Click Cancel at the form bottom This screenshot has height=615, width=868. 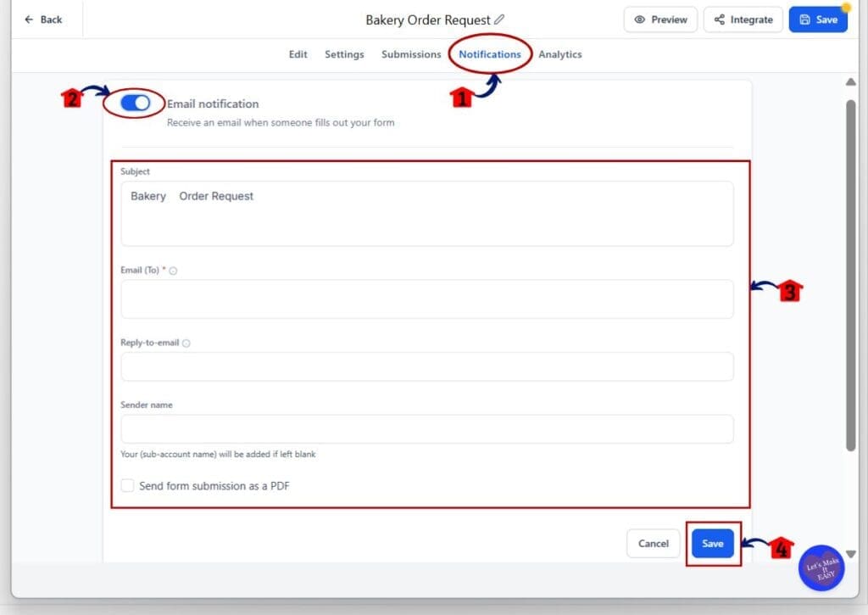click(x=654, y=544)
